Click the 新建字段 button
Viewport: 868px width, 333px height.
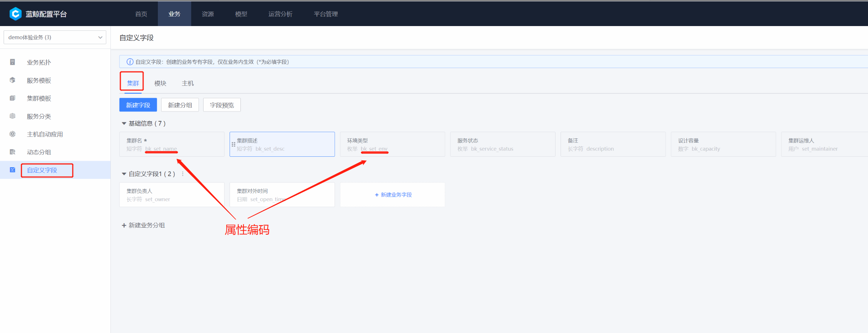(138, 105)
